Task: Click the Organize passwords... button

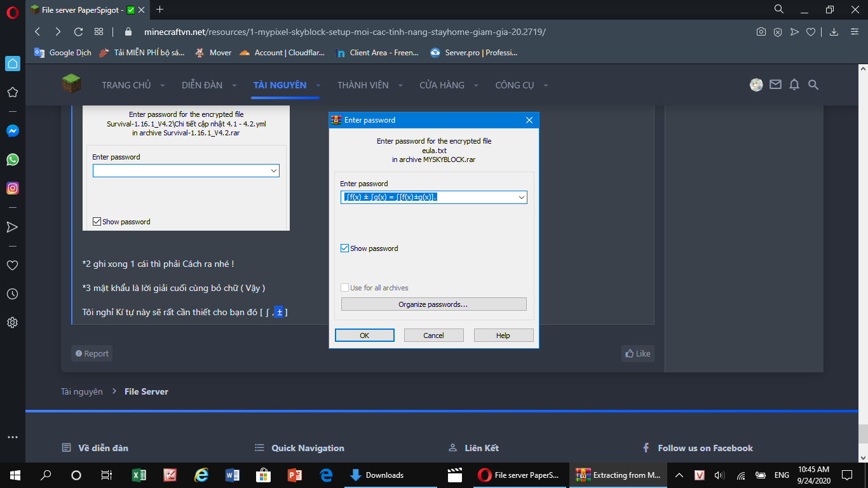Action: 433,304
